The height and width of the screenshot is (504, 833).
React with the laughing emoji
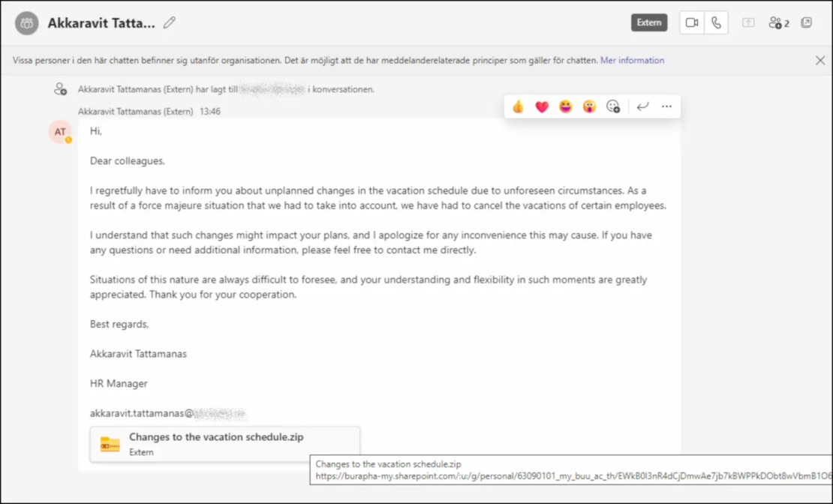point(565,106)
